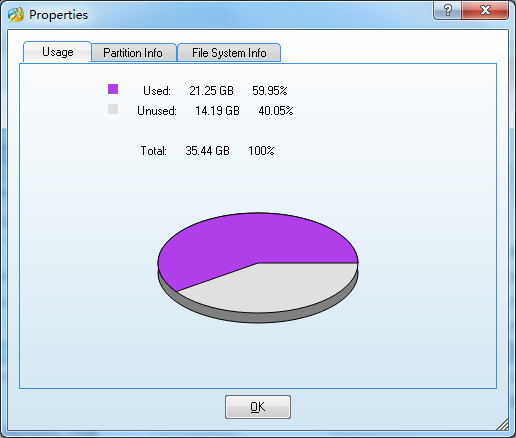Click the gray Unused color swatch

click(x=113, y=109)
